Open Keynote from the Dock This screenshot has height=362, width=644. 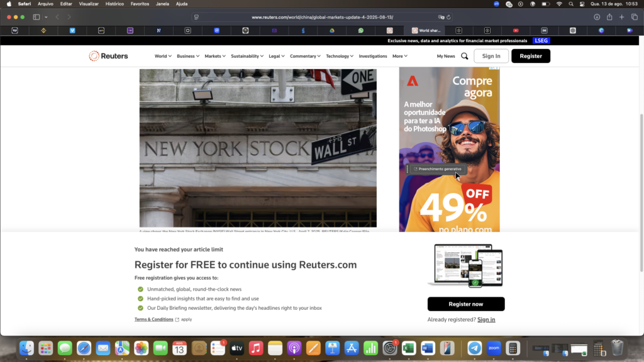coord(332,348)
